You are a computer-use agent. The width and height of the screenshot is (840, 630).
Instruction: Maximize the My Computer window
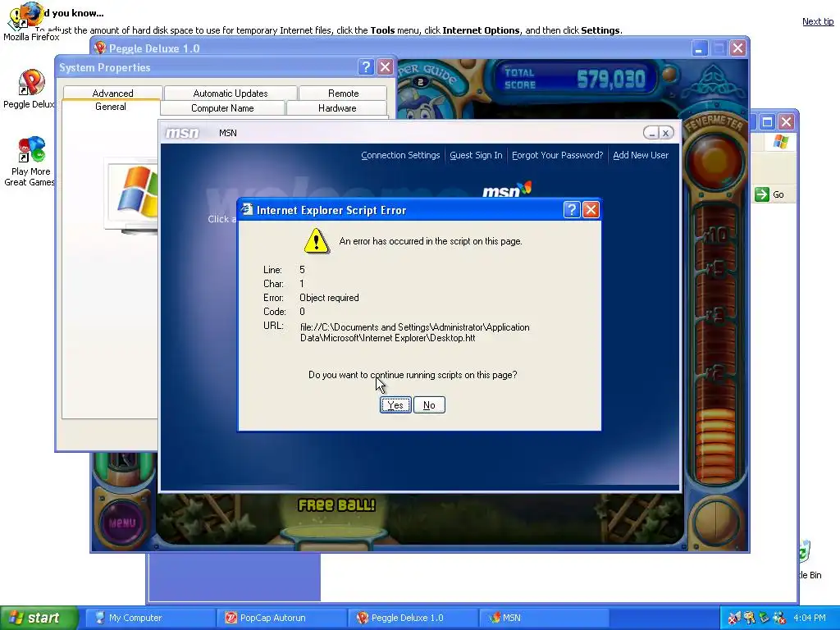point(767,121)
